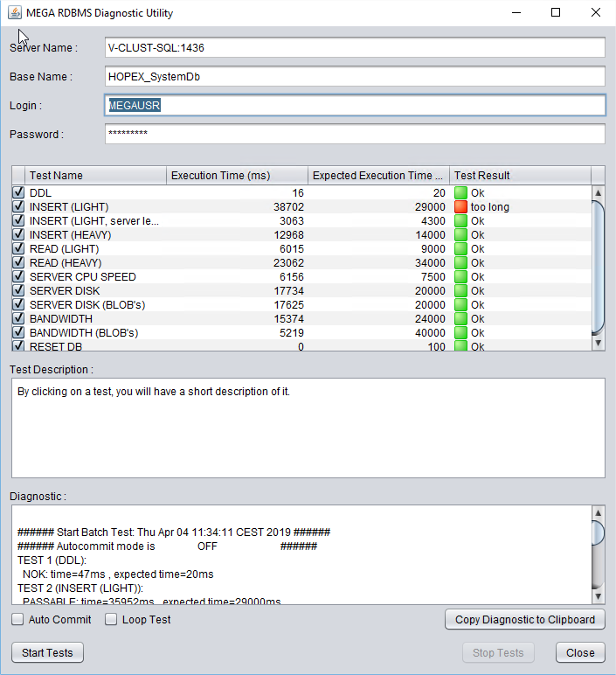Click the Execution Time (ms) column header
This screenshot has height=675, width=616.
[x=237, y=176]
